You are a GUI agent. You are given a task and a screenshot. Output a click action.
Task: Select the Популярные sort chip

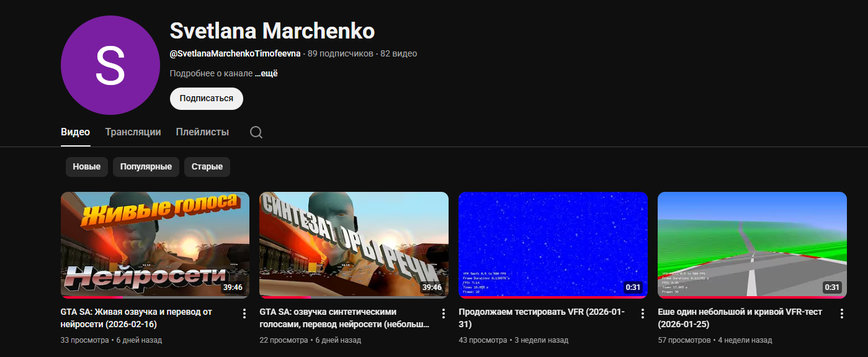tap(146, 167)
